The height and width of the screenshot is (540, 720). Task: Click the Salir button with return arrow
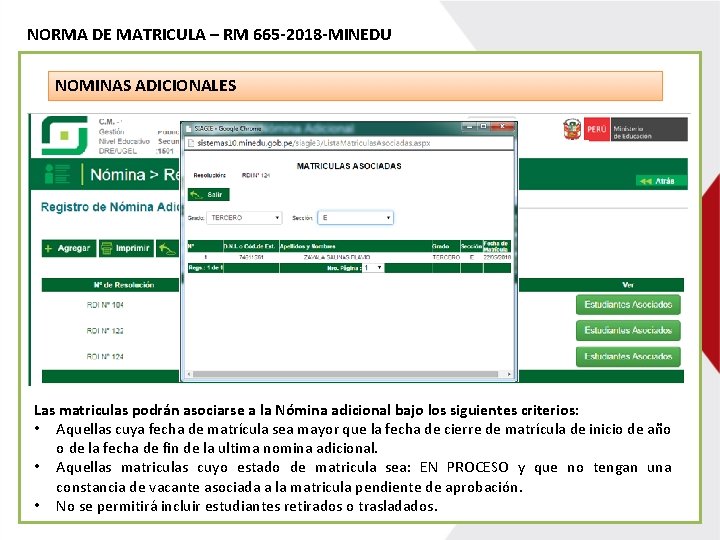[x=208, y=195]
